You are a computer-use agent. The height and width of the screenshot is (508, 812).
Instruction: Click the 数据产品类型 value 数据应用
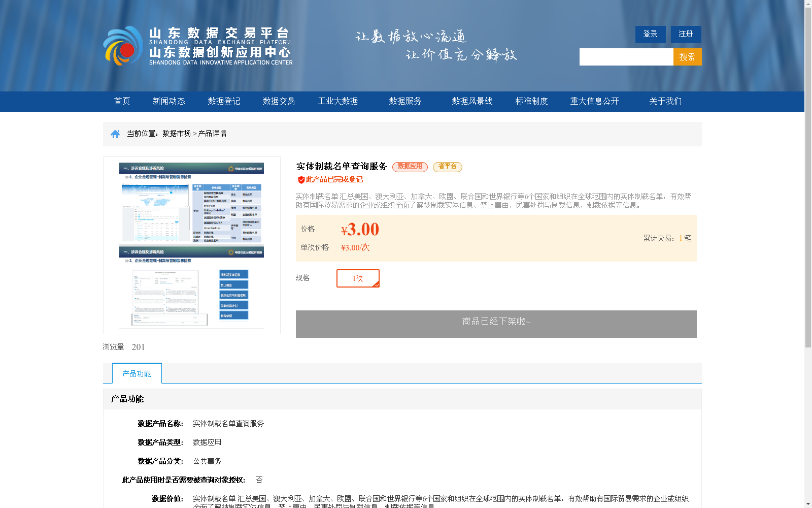[x=207, y=442]
